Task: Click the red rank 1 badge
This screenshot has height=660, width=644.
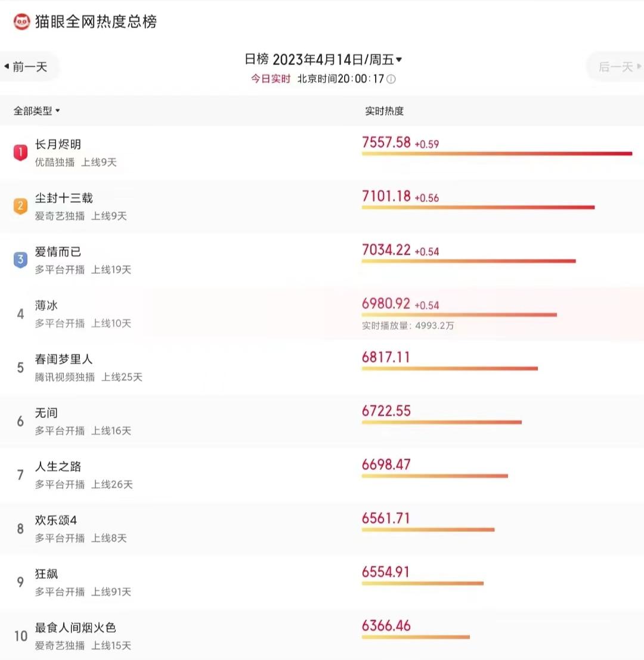Action: pos(20,153)
